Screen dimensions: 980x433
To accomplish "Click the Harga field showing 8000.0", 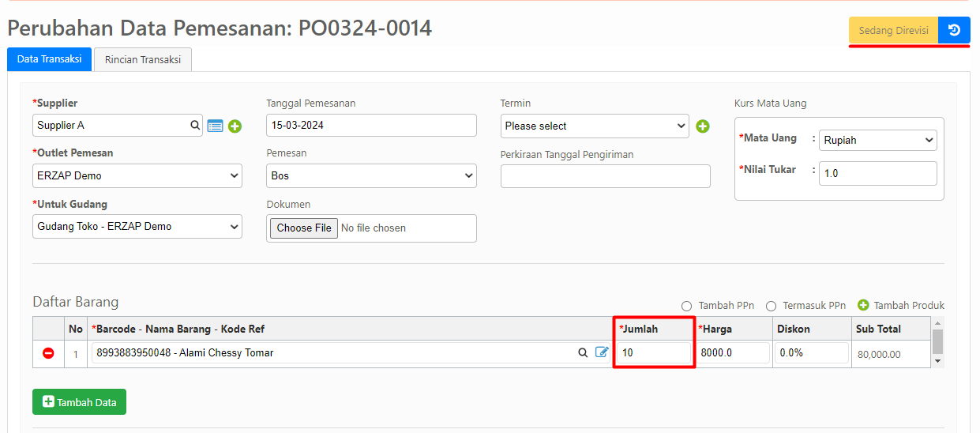I will (734, 352).
